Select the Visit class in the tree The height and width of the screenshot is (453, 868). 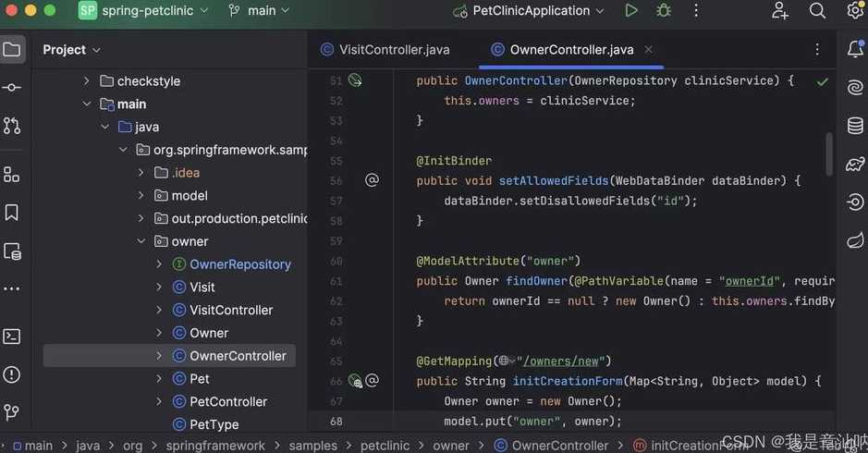(x=202, y=287)
